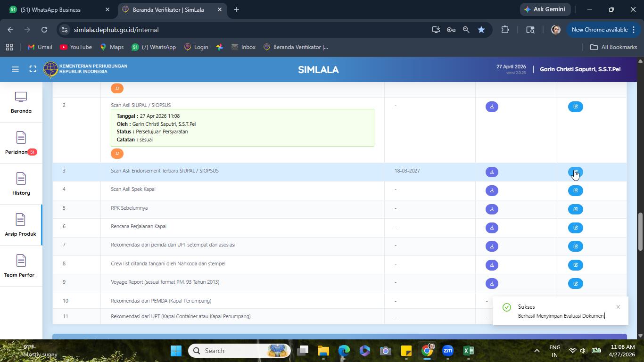Viewport: 644px width, 362px height.
Task: Click user name Garin Christi Saputri in header
Action: (580, 69)
